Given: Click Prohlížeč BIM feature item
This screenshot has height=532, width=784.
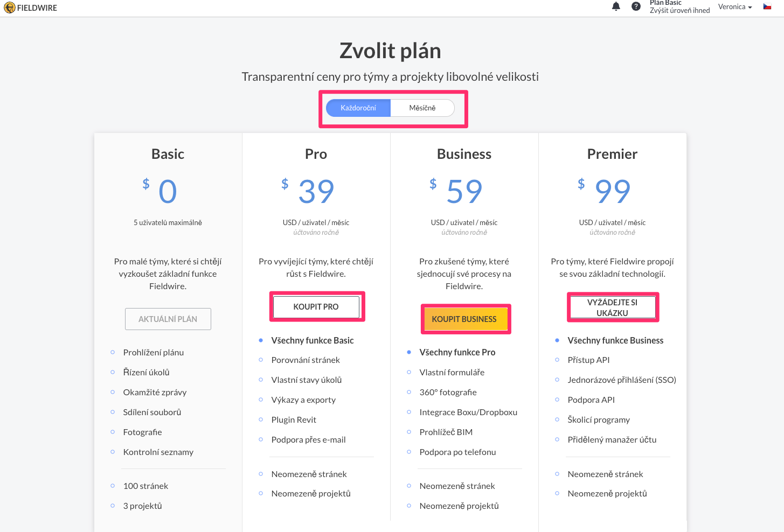Looking at the screenshot, I should pyautogui.click(x=446, y=432).
